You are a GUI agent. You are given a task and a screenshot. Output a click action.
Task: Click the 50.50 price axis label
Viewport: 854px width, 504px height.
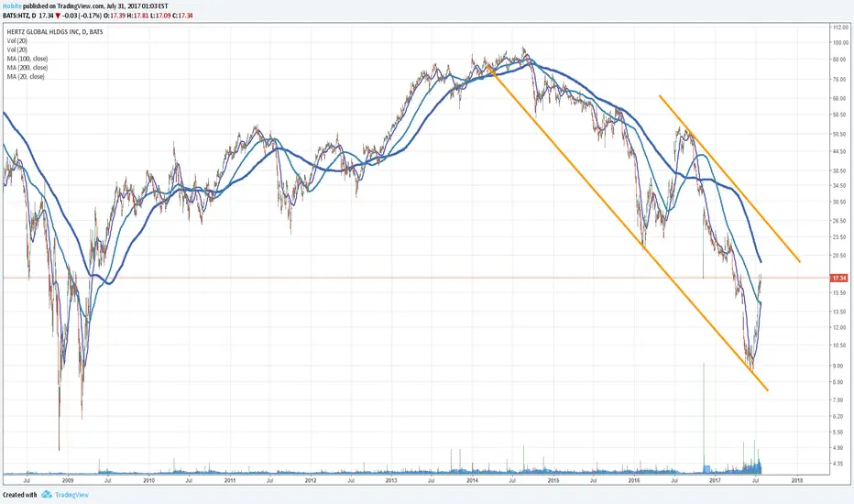tap(840, 135)
